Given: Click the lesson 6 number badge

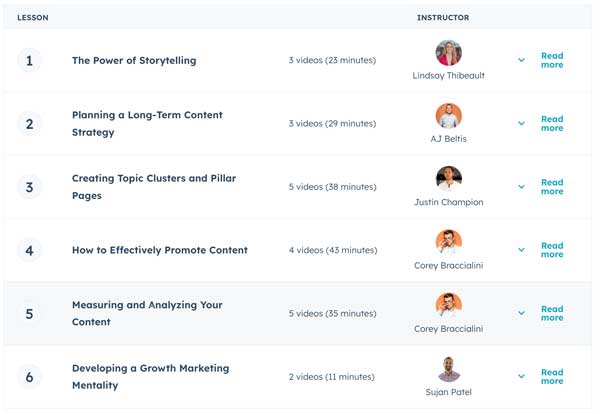Looking at the screenshot, I should point(29,377).
